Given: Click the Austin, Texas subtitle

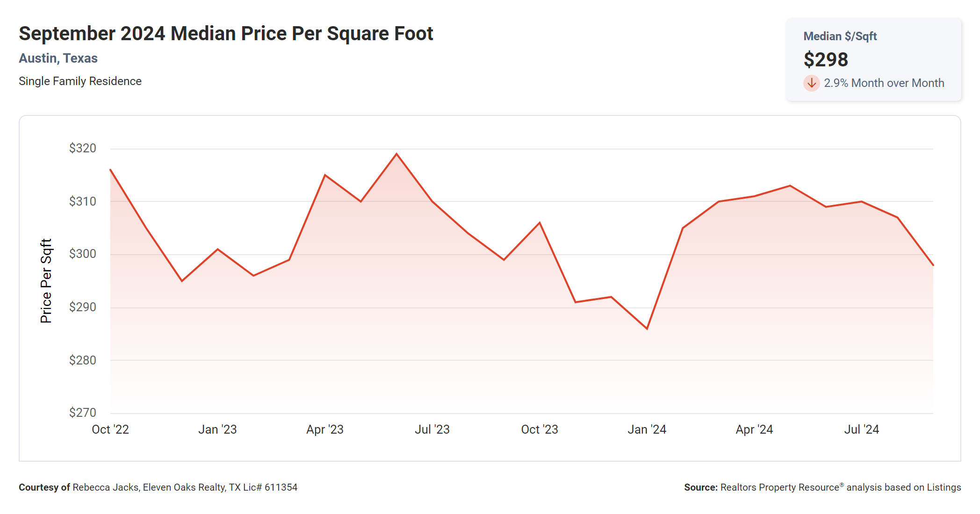Looking at the screenshot, I should click(58, 58).
